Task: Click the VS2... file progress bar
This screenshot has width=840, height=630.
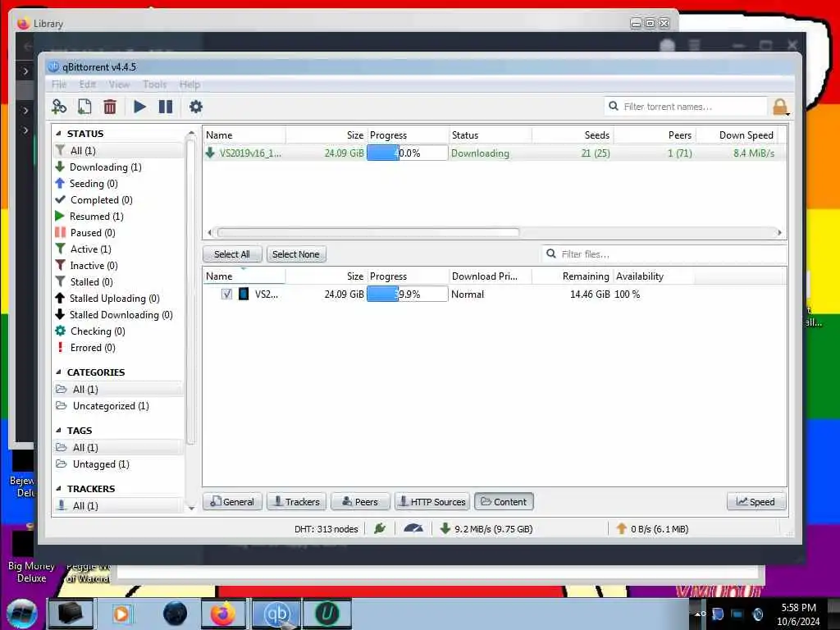Action: point(407,294)
